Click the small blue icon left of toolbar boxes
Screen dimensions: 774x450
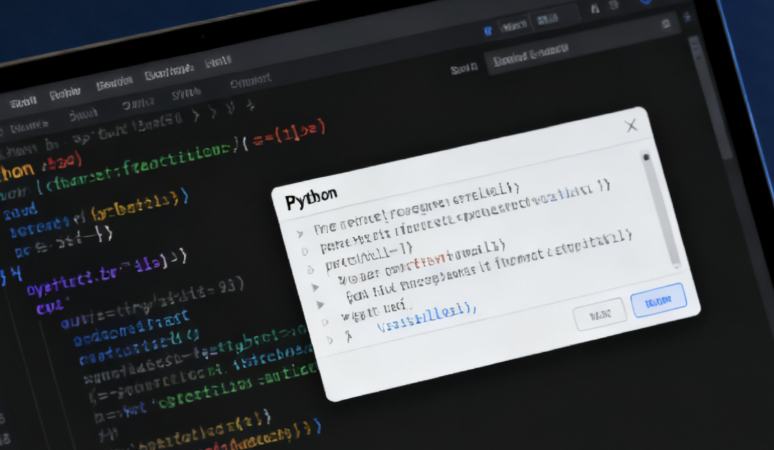488,31
